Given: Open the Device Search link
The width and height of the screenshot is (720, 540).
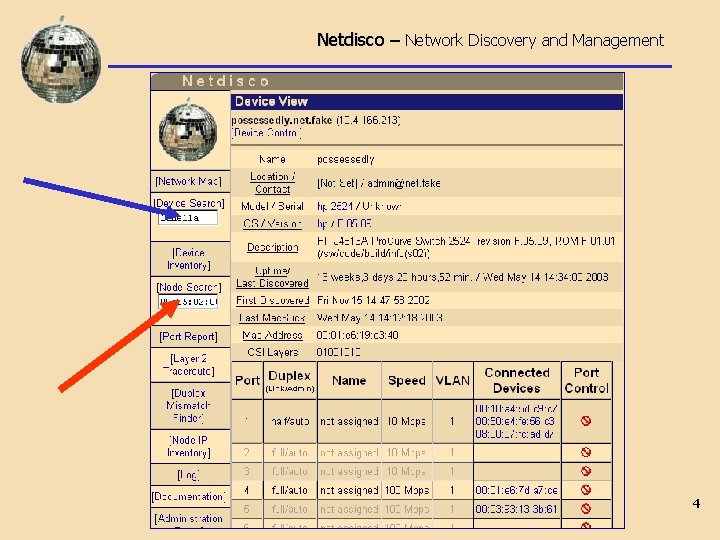Looking at the screenshot, I should pos(189,203).
